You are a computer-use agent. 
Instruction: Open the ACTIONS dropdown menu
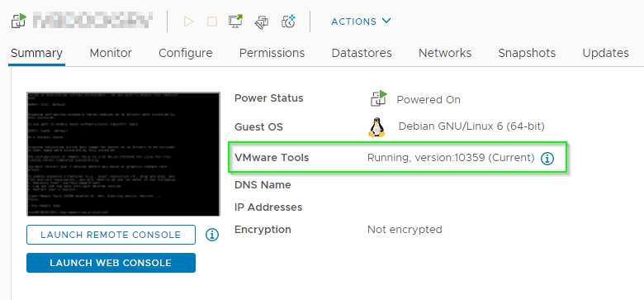point(361,21)
